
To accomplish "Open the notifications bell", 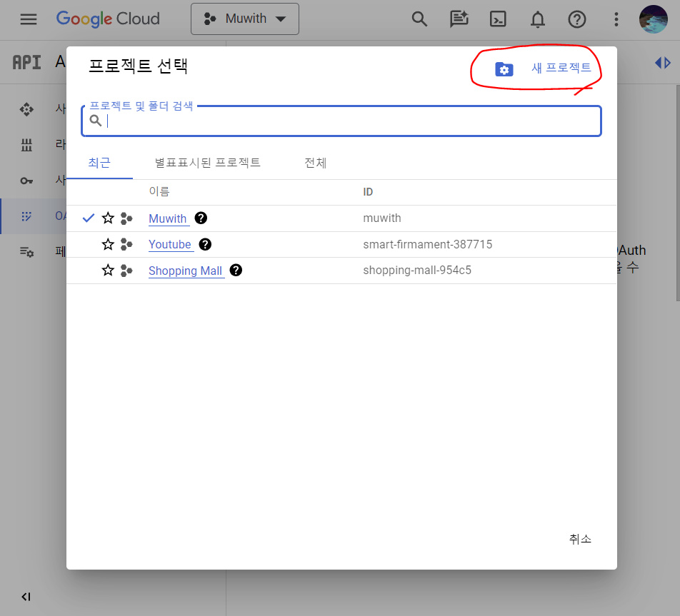I will point(537,19).
